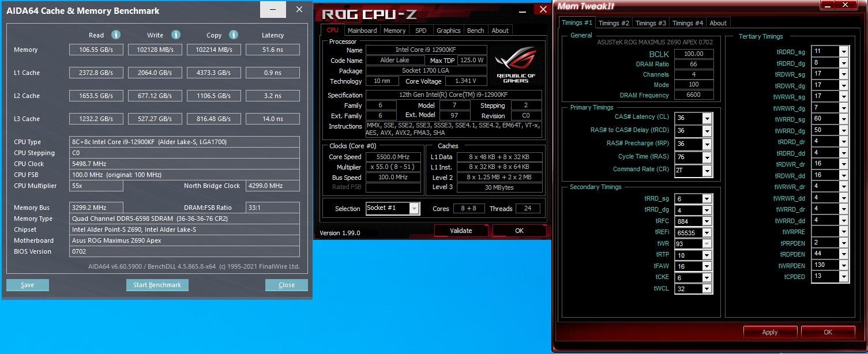Click Validate in CPU-Z
Screen dimensions: 868x354
[x=461, y=231]
